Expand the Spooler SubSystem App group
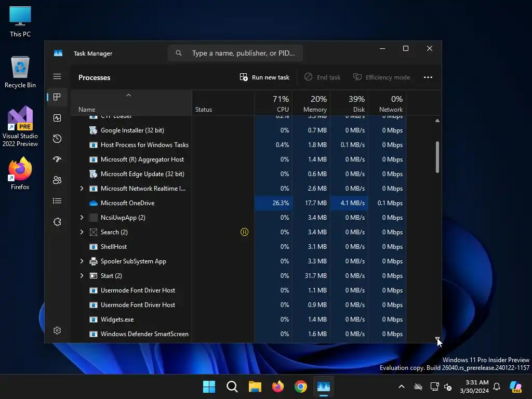The width and height of the screenshot is (532, 399). (x=82, y=261)
